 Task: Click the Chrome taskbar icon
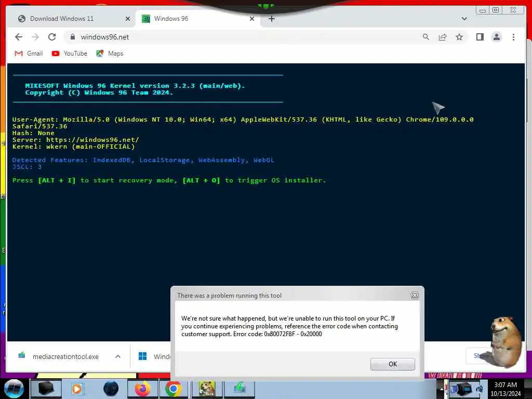point(174,389)
